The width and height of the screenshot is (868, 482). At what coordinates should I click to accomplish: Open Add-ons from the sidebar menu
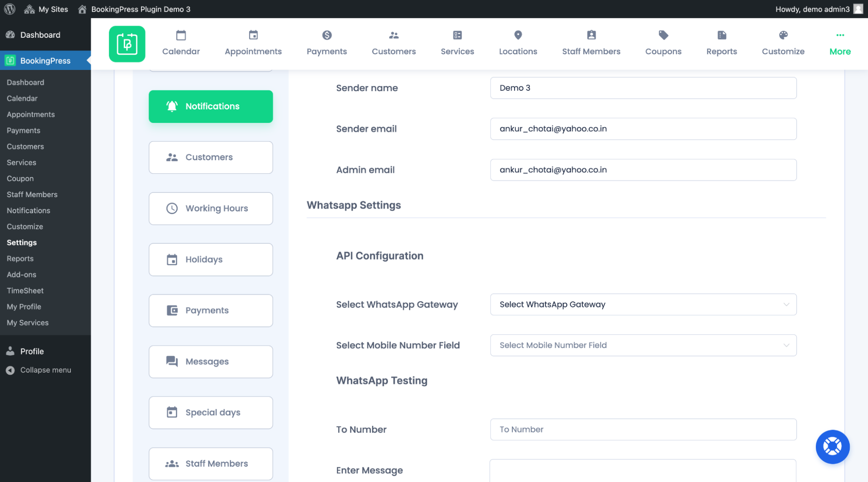(21, 274)
